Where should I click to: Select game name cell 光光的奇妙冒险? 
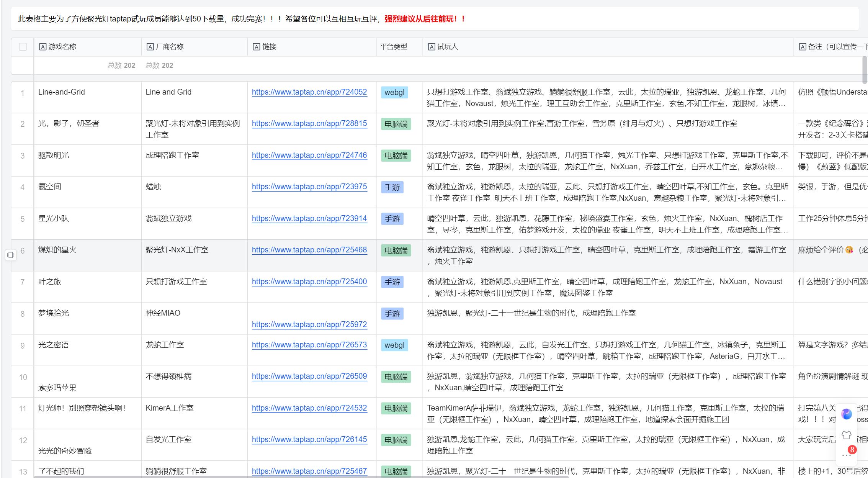(x=88, y=445)
